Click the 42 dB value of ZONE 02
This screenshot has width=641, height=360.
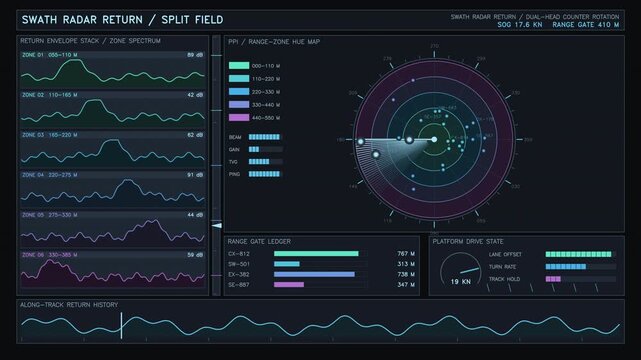click(195, 95)
